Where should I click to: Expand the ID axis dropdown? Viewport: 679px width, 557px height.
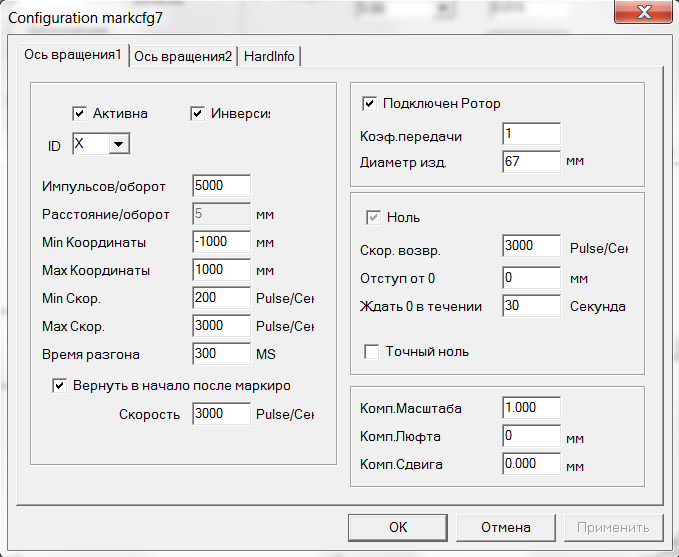tap(118, 146)
